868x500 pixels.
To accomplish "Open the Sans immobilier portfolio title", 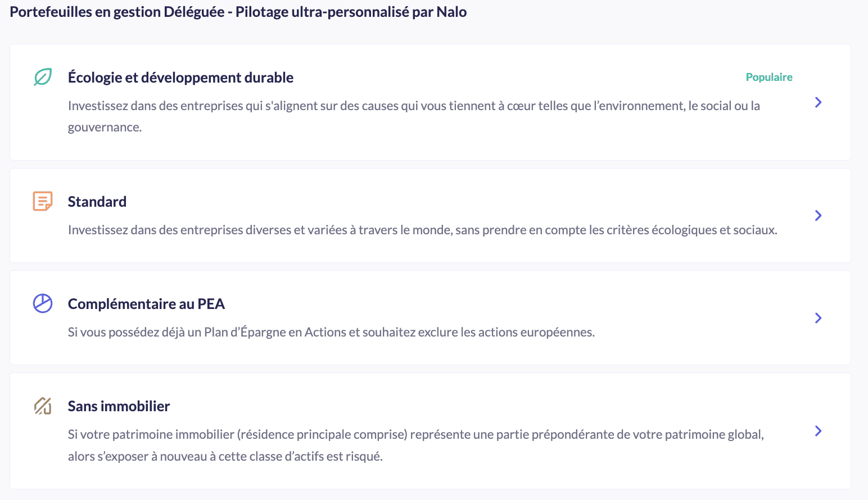I will click(119, 406).
